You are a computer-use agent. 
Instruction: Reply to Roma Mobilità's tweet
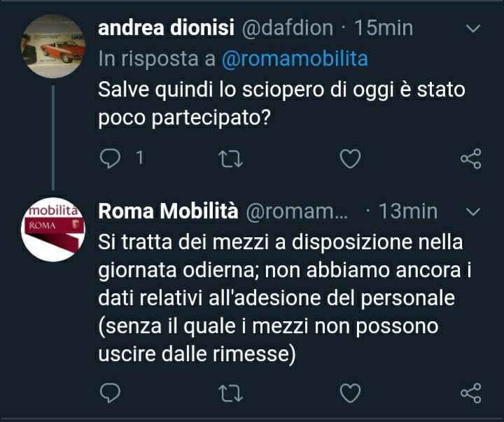click(x=112, y=393)
